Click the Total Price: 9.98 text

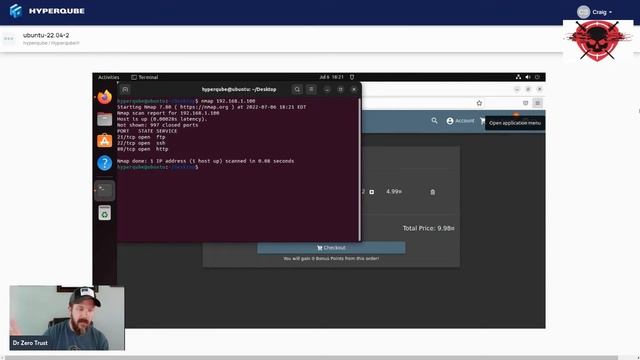click(429, 228)
